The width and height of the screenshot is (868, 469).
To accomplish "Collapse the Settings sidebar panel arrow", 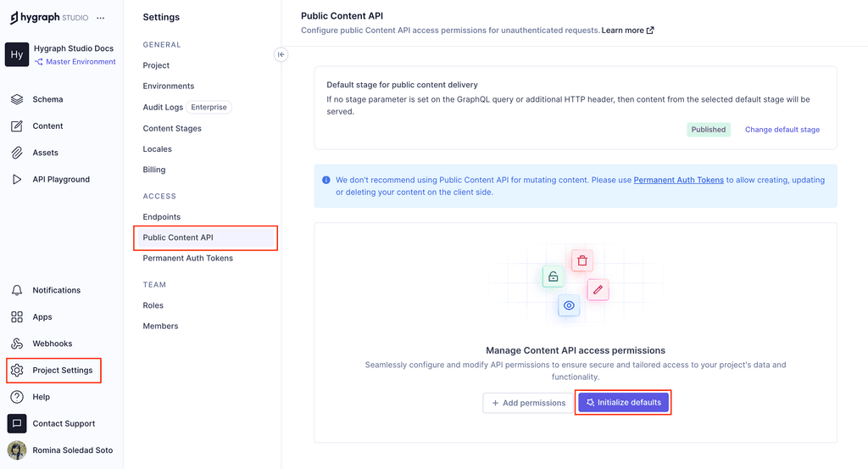I will (281, 54).
